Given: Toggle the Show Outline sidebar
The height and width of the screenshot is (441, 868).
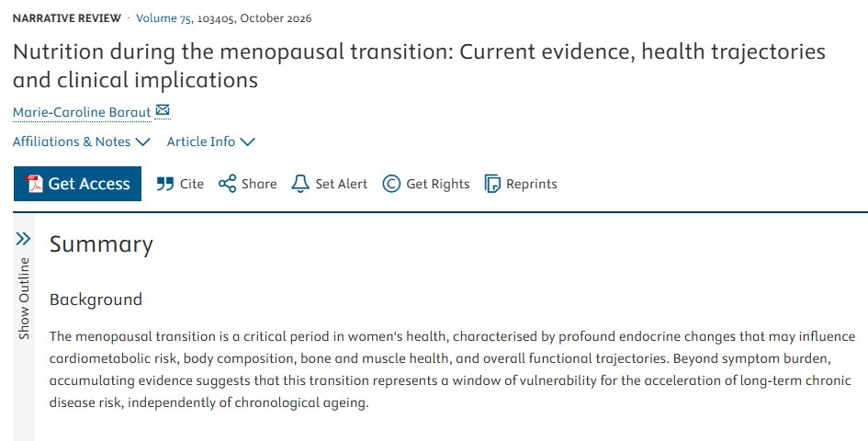Looking at the screenshot, I should 24,286.
